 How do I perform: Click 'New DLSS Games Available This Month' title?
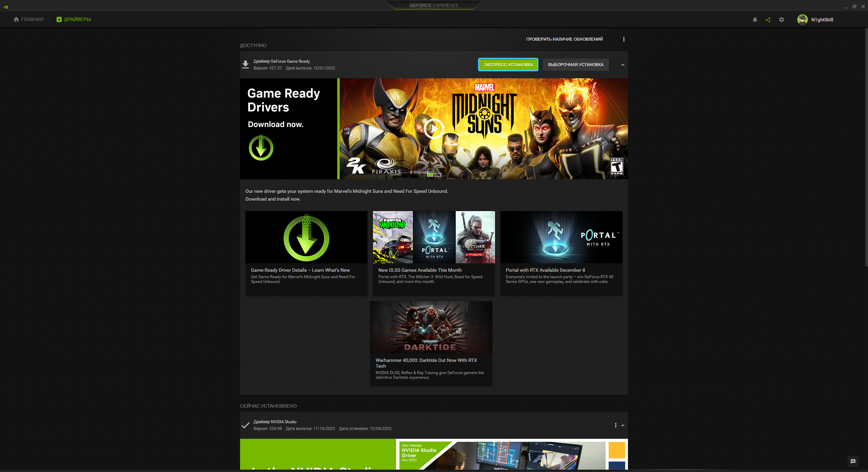[x=420, y=270]
